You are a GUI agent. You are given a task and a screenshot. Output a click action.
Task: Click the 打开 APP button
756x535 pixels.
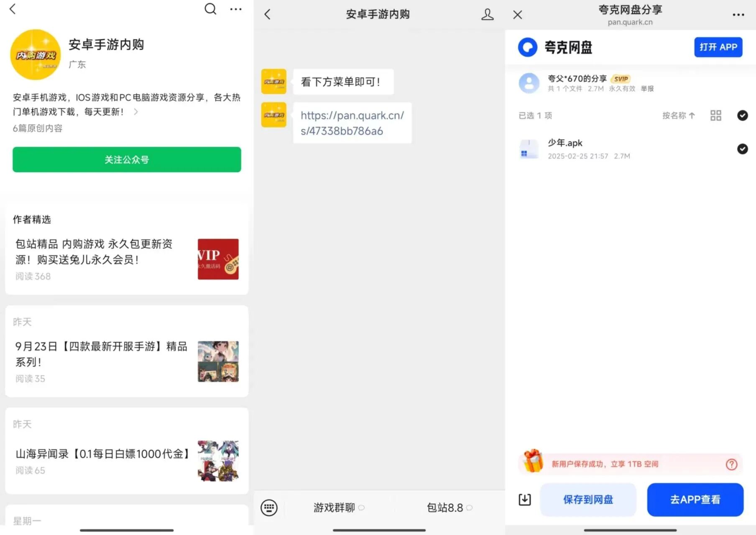point(718,47)
